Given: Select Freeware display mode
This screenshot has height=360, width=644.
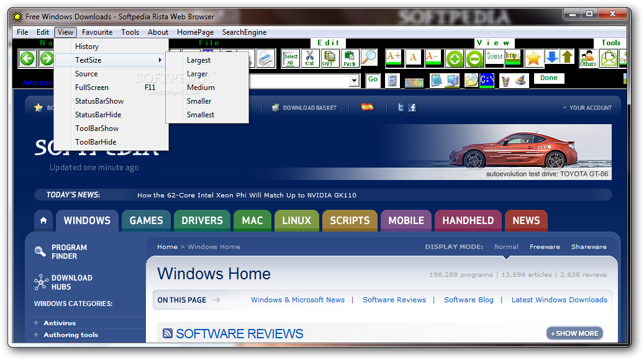Looking at the screenshot, I should (x=545, y=246).
